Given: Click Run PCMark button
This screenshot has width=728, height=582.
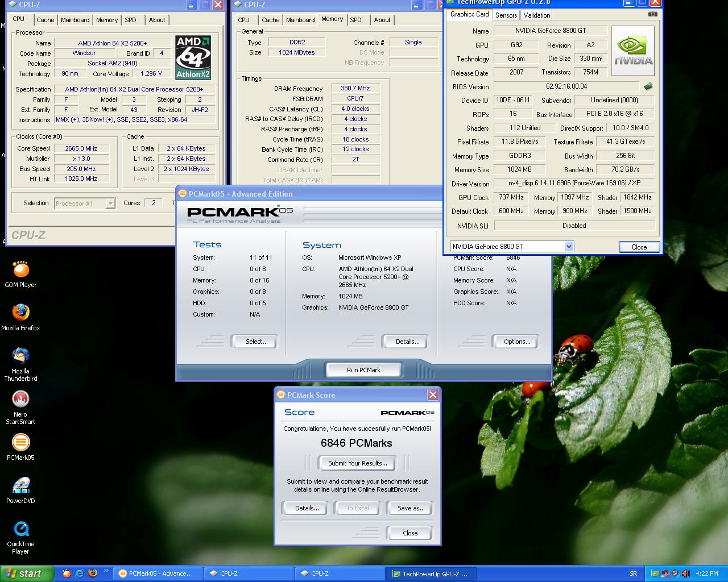Looking at the screenshot, I should 363,370.
